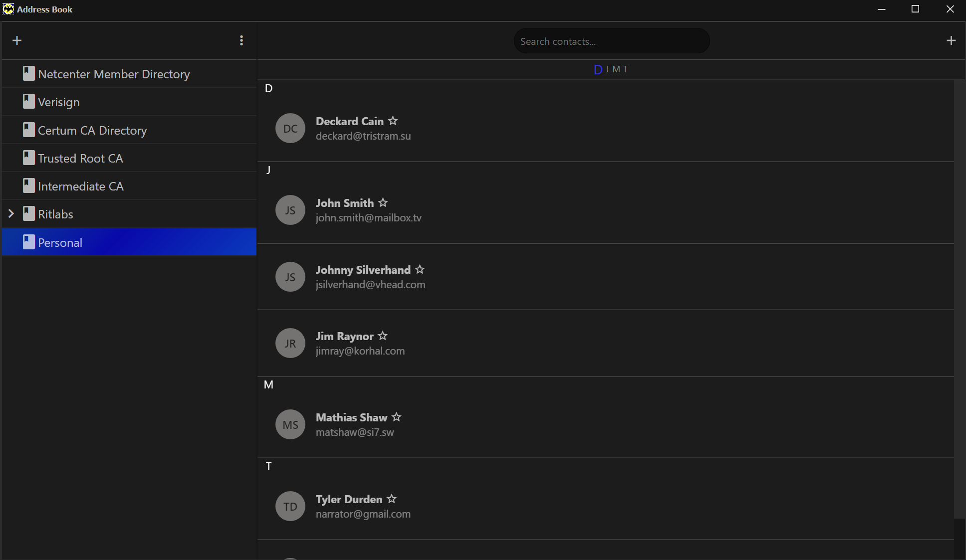The width and height of the screenshot is (966, 560).
Task: Select Netcenter Member Directory address book
Action: [x=129, y=74]
